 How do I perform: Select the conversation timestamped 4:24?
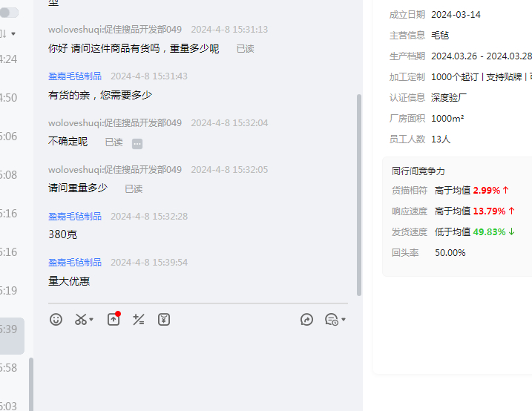click(8, 59)
